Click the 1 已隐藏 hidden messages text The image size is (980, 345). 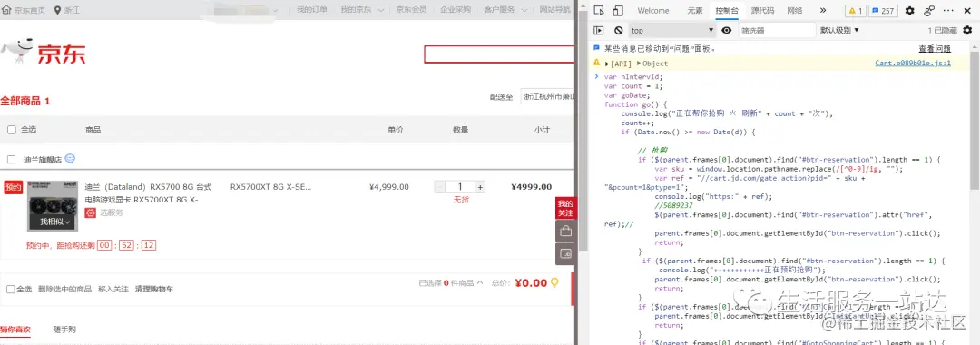tap(942, 30)
